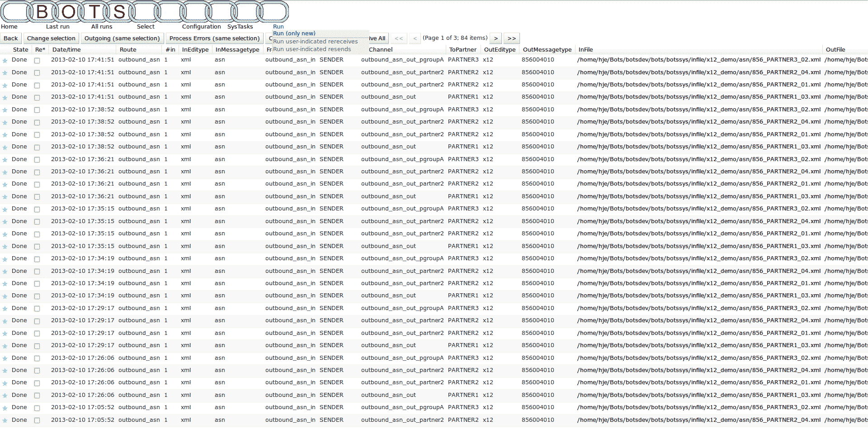Image resolution: width=868 pixels, height=439 pixels.
Task: Click the star icon on a 17:34:19 PARTNER2 row
Action: pos(5,271)
